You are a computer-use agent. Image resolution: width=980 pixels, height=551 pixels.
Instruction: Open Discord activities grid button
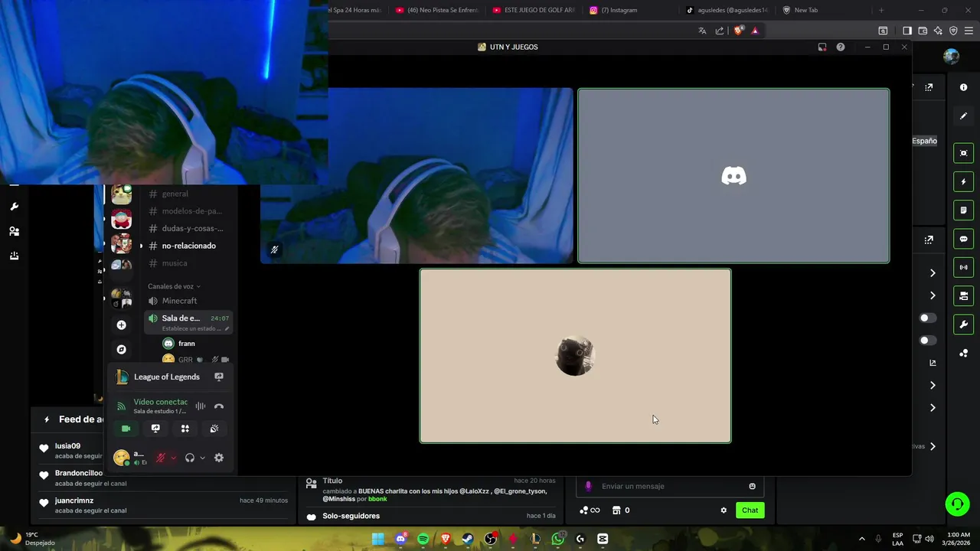pyautogui.click(x=185, y=429)
